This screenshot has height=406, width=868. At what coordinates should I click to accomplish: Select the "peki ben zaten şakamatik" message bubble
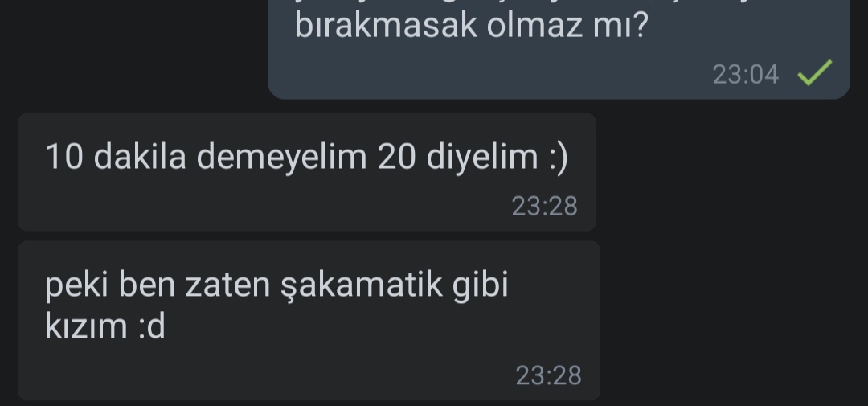(x=309, y=320)
